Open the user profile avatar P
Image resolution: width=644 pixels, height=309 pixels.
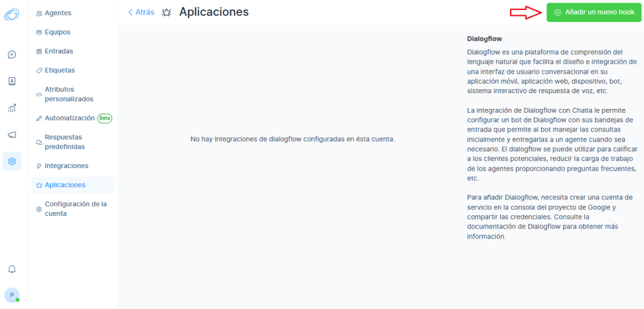coord(12,295)
